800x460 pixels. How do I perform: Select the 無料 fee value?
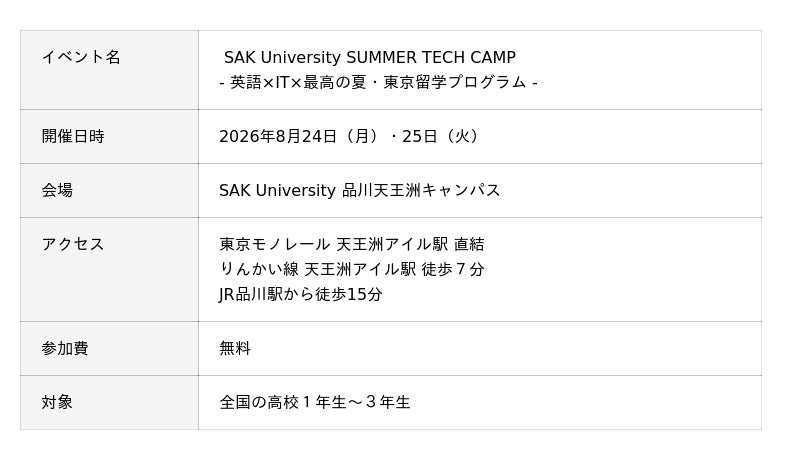pos(235,349)
